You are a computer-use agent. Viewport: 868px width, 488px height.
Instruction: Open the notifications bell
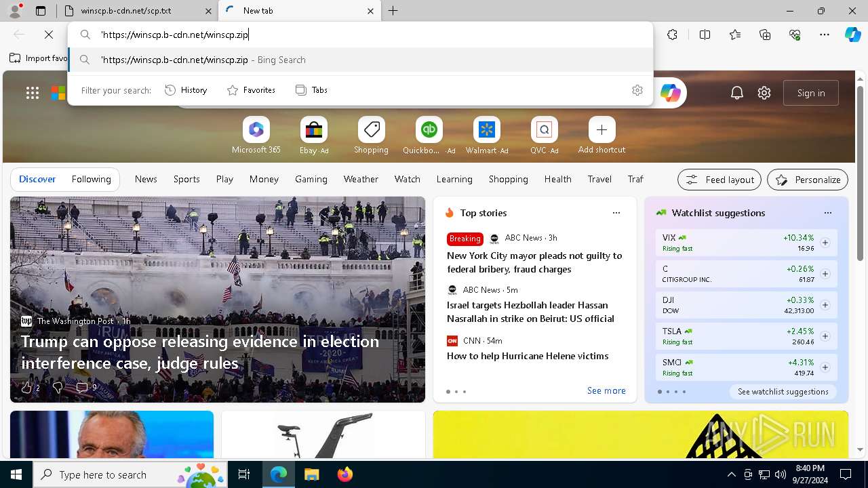[x=737, y=93]
